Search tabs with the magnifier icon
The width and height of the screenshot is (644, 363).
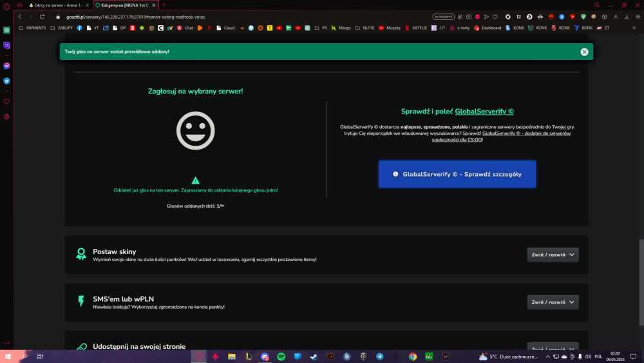(x=597, y=5)
